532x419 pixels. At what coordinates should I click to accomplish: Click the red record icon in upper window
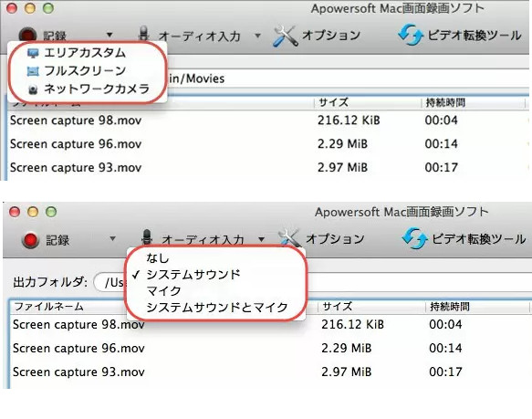click(x=27, y=35)
